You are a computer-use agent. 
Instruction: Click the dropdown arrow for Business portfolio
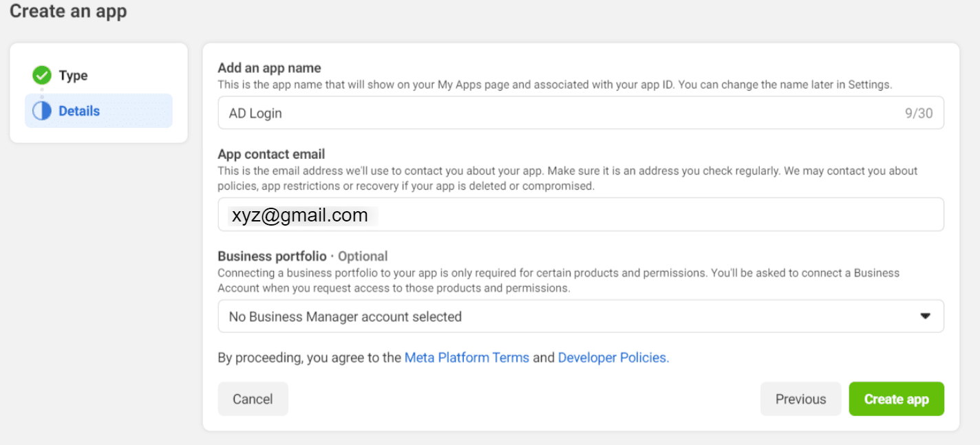[925, 316]
